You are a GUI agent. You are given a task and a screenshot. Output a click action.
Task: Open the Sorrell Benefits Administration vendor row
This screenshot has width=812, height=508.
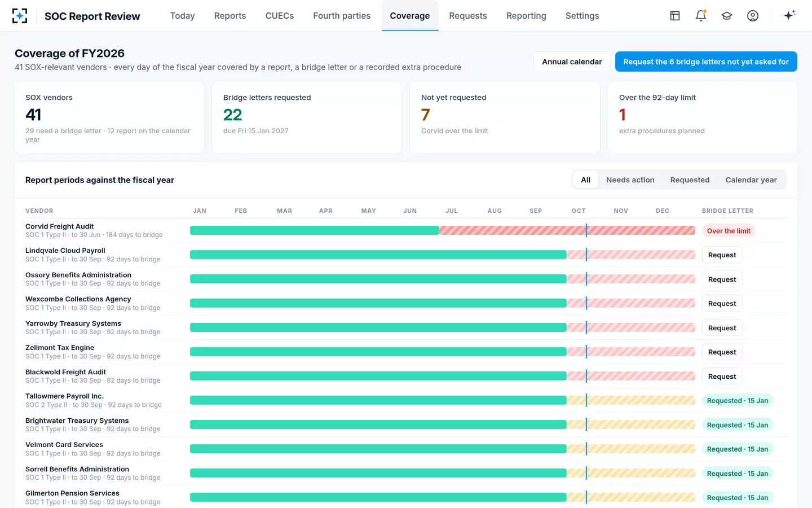click(x=406, y=473)
